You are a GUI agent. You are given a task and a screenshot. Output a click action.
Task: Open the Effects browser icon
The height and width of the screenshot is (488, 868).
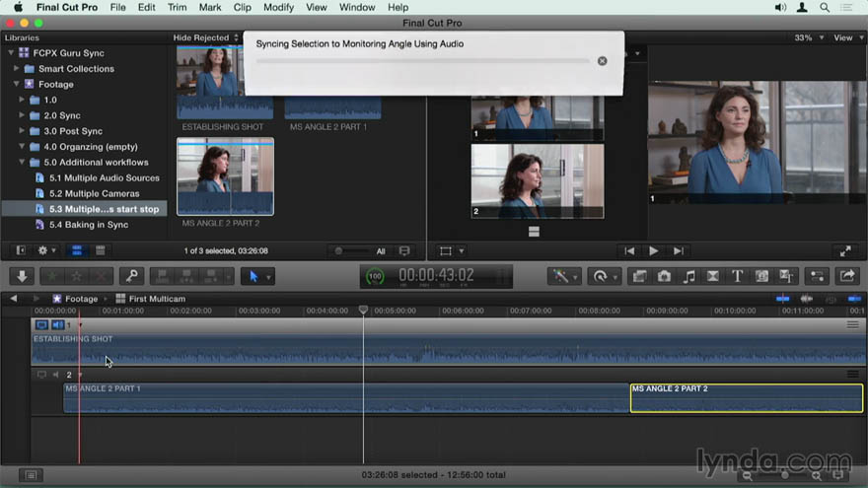tap(640, 275)
